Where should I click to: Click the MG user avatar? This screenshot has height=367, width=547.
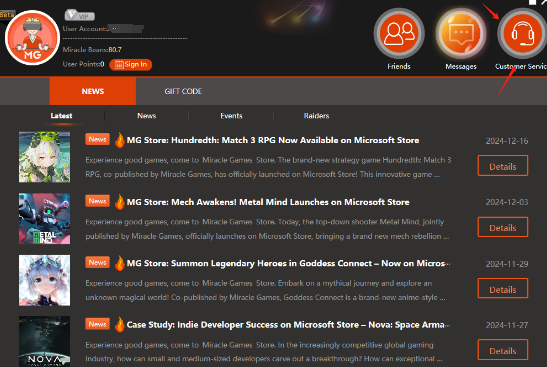(x=32, y=38)
